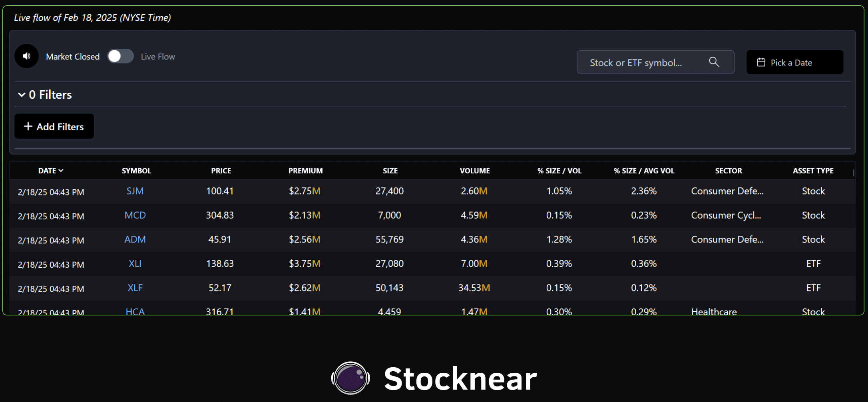Open the XLF symbol link
Screen dimensions: 868x402
tap(135, 288)
